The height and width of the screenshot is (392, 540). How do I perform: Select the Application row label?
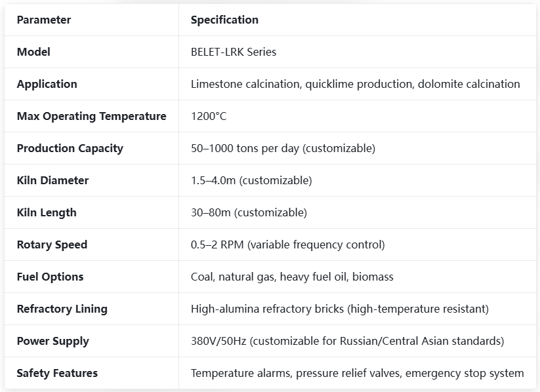point(47,85)
